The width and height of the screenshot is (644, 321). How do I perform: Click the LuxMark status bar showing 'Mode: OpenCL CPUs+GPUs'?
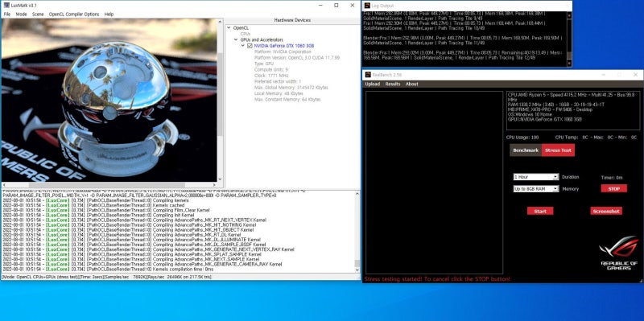click(180, 277)
